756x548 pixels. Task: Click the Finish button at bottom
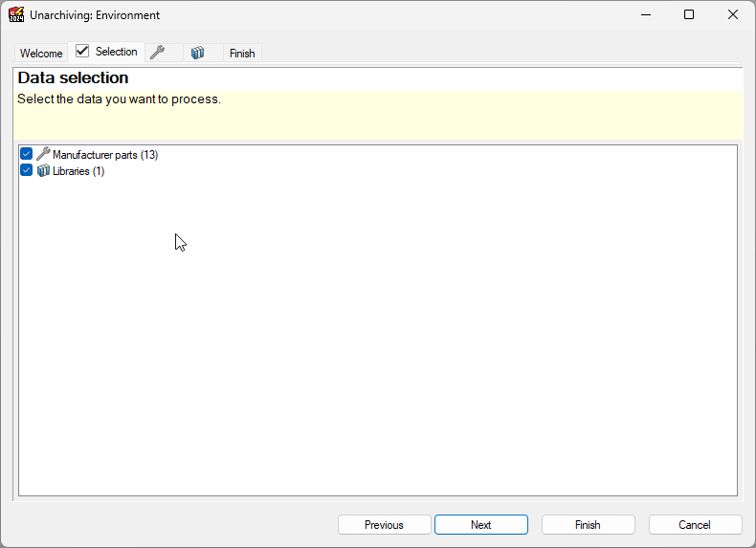pyautogui.click(x=589, y=524)
